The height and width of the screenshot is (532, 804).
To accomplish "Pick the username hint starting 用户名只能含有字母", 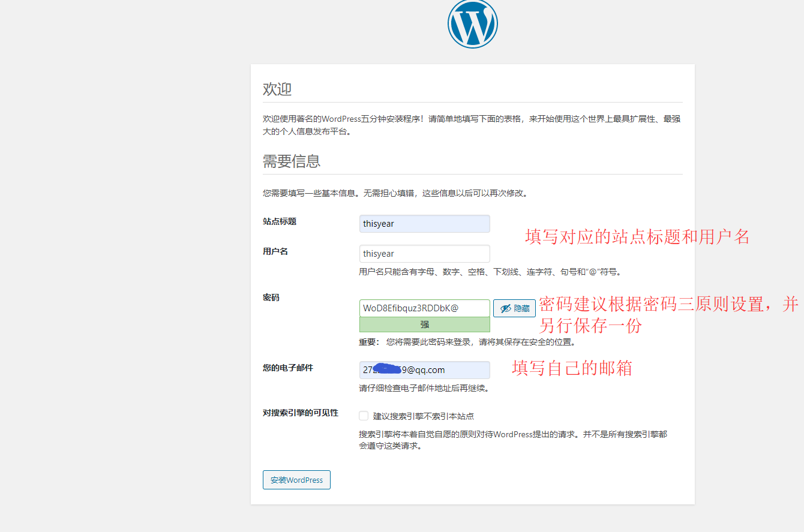I will tap(491, 272).
